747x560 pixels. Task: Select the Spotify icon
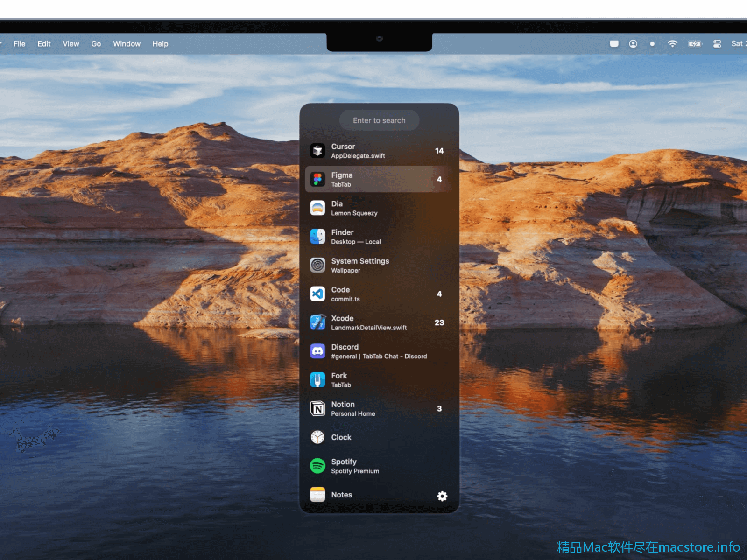click(x=317, y=466)
